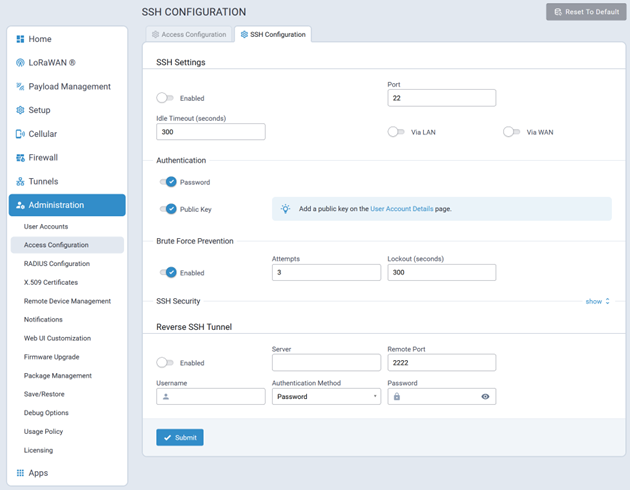
Task: Turn off Public Key authentication
Action: [167, 209]
